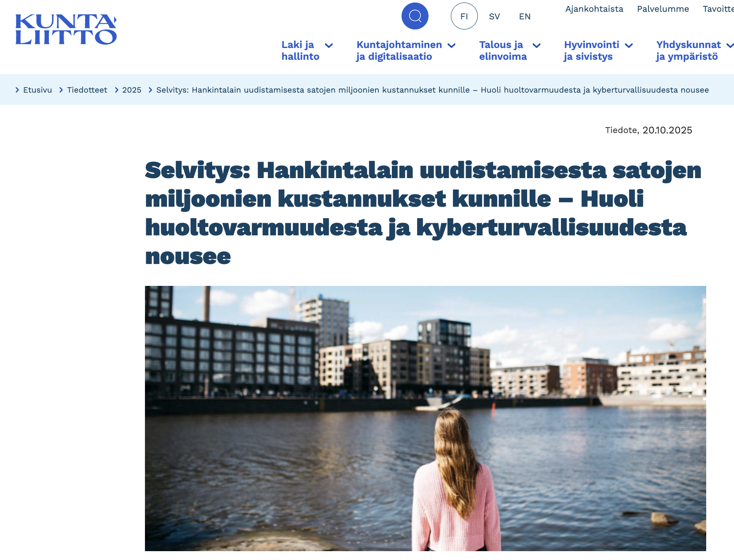Screen dimensions: 734x560
Task: Click the blue search magnifier icon
Action: click(415, 16)
